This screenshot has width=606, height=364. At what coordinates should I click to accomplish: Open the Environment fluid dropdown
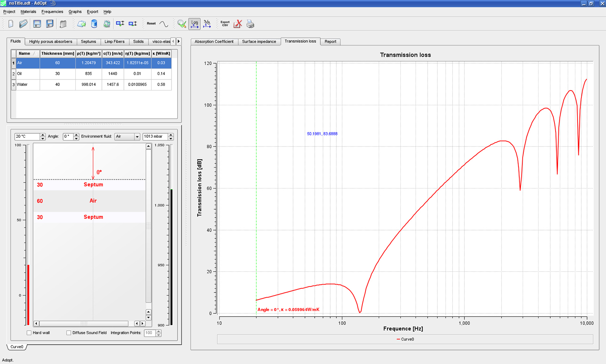coord(127,136)
